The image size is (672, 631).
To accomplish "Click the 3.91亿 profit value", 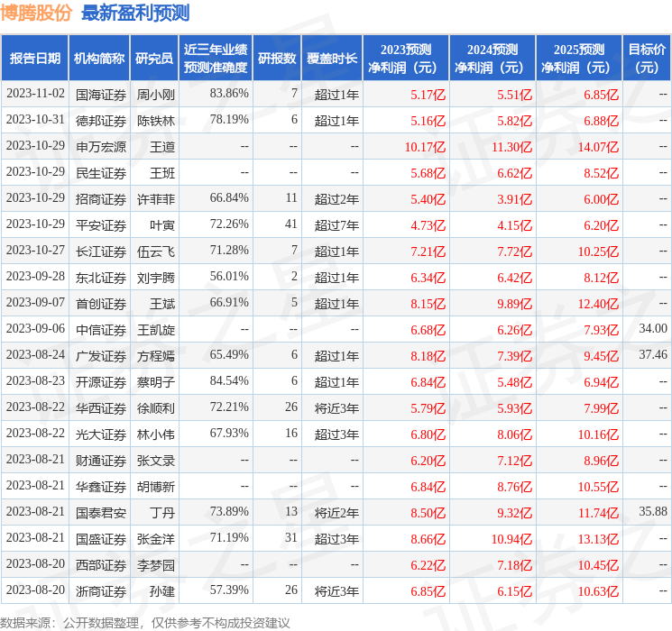I will [x=514, y=199].
